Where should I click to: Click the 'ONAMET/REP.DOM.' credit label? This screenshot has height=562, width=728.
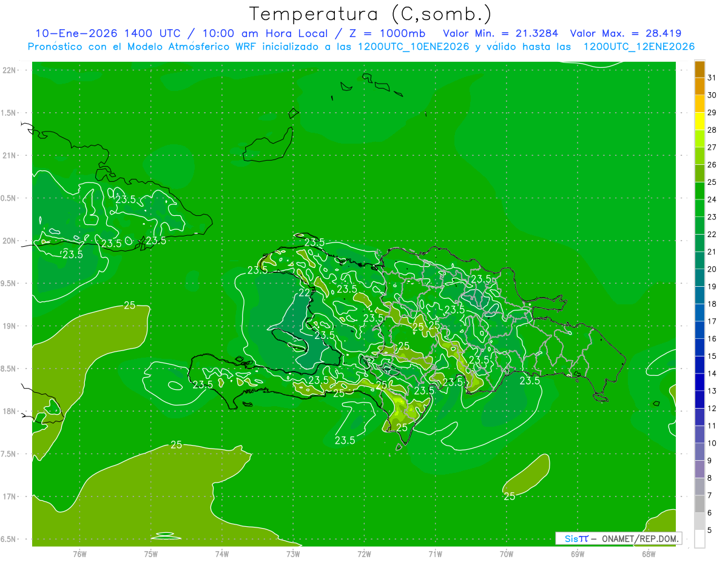[x=640, y=538]
